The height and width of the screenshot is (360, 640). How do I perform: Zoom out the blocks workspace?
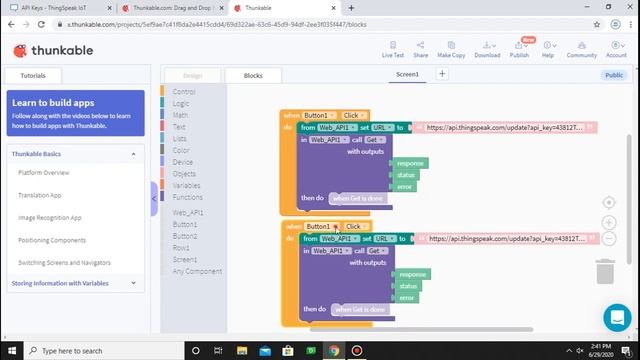click(x=609, y=239)
